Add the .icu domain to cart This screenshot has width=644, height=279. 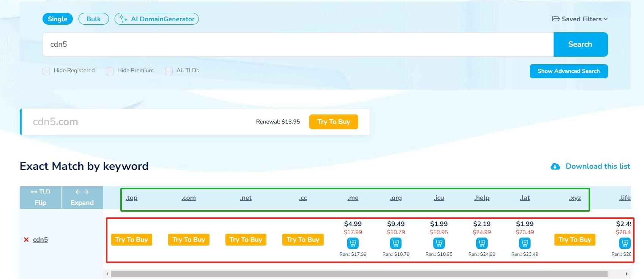point(439,243)
